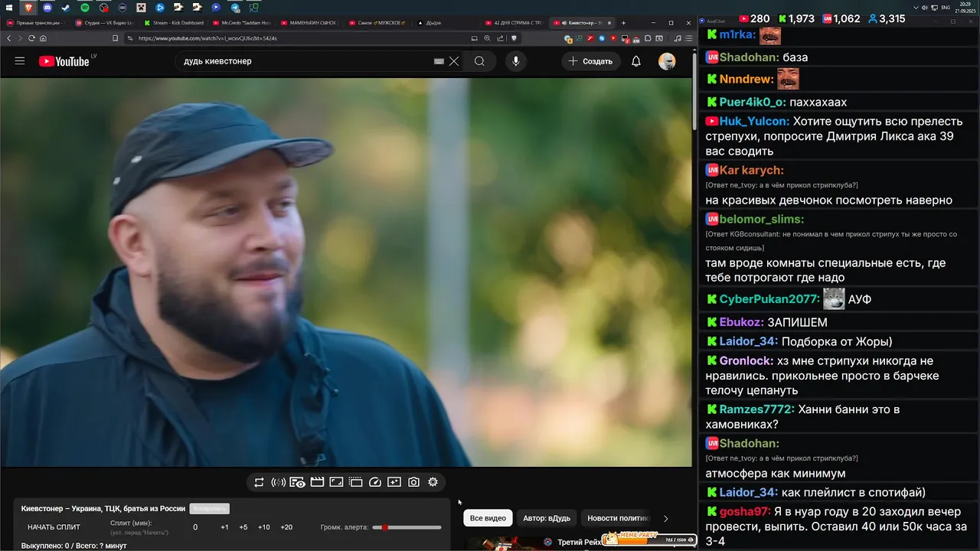Screen dimensions: 980x551
Task: Open a new browser tab
Action: pyautogui.click(x=623, y=23)
